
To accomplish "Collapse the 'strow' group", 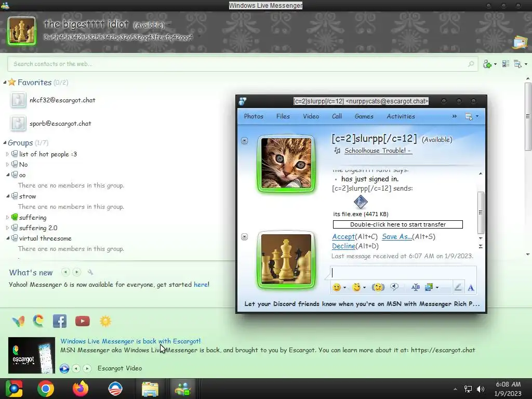I will pos(7,196).
